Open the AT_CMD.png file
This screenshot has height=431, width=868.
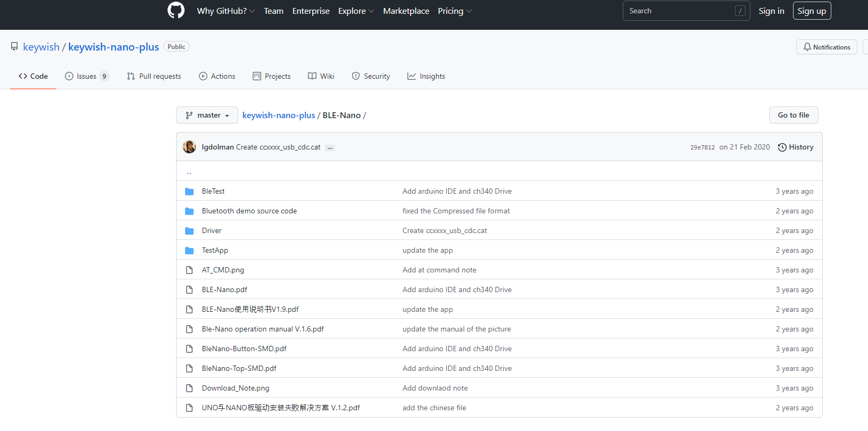click(223, 270)
